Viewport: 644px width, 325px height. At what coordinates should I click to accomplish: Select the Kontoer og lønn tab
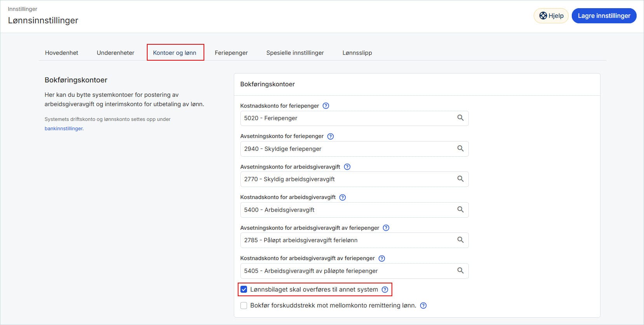(x=175, y=53)
